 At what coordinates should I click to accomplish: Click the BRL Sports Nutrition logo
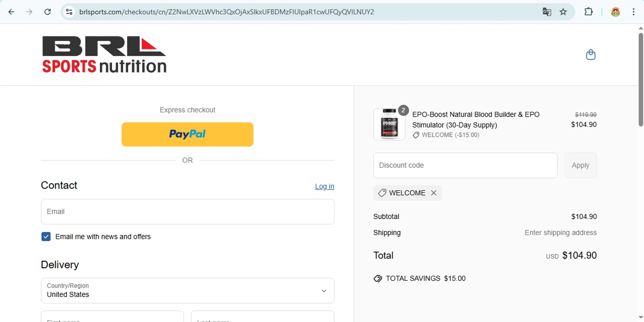coord(104,54)
